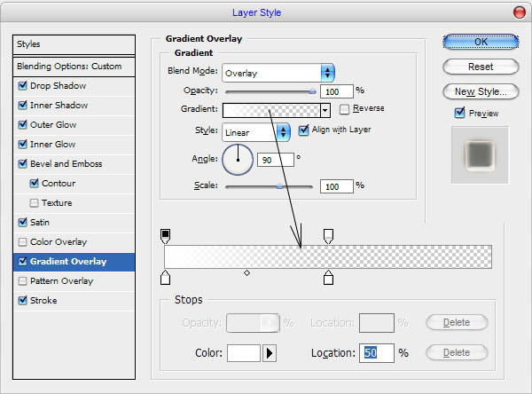
Task: Select the left black opacity stop
Action: pos(165,236)
